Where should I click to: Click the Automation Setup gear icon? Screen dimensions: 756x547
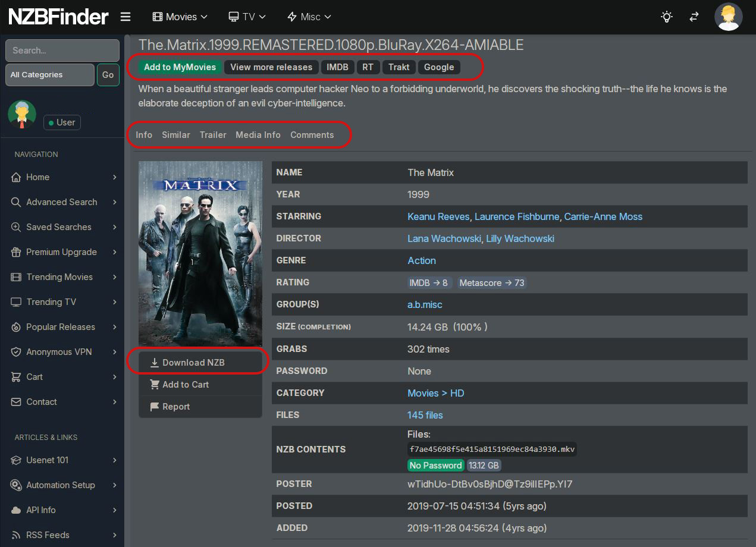[x=16, y=485]
